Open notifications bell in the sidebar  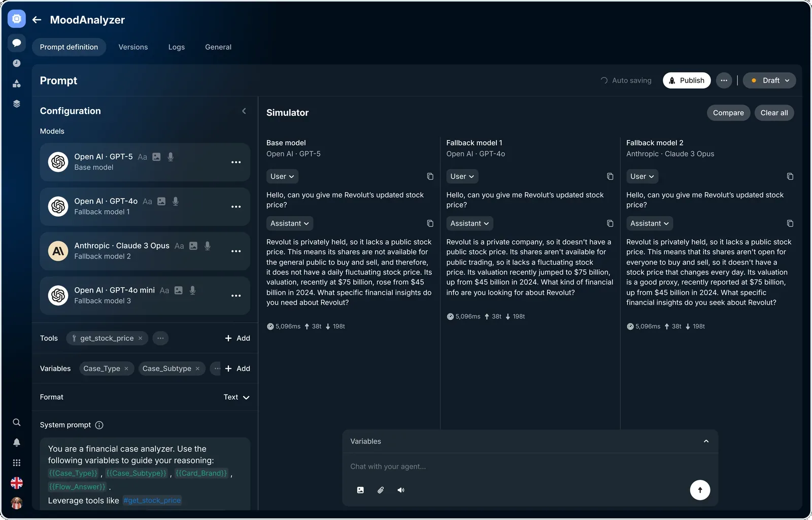coord(17,442)
